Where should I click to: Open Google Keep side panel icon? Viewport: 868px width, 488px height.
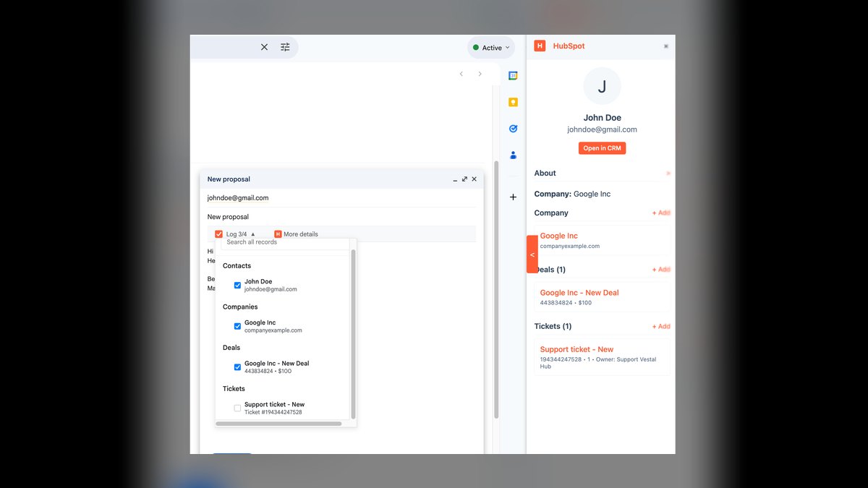point(513,102)
